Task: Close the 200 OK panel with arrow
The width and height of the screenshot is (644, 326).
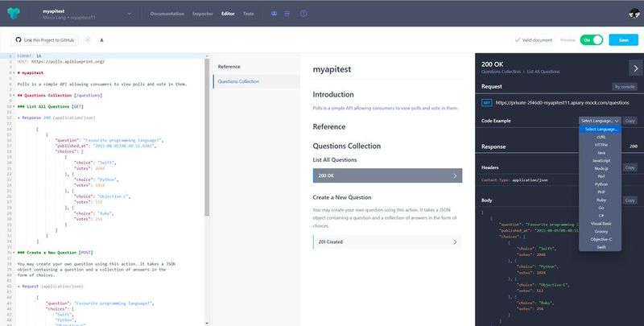Action: pyautogui.click(x=635, y=68)
